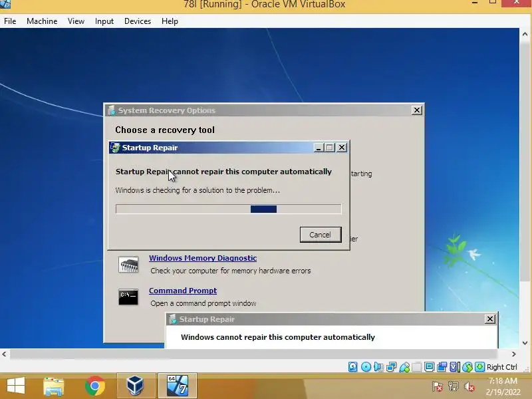Click the network tray icon
The image size is (532, 399).
[x=454, y=386]
